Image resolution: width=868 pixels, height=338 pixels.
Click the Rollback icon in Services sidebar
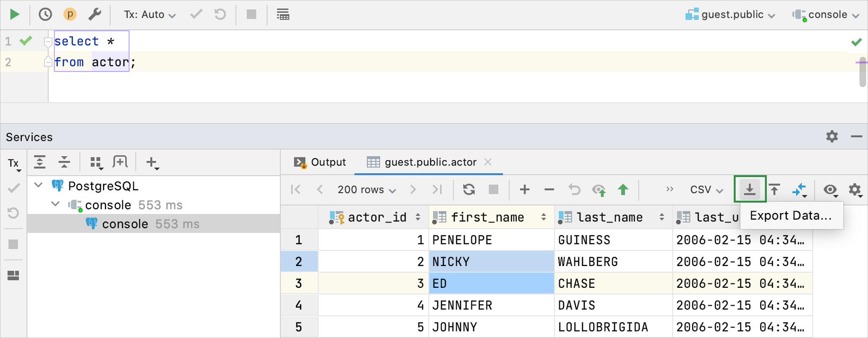pos(13,213)
